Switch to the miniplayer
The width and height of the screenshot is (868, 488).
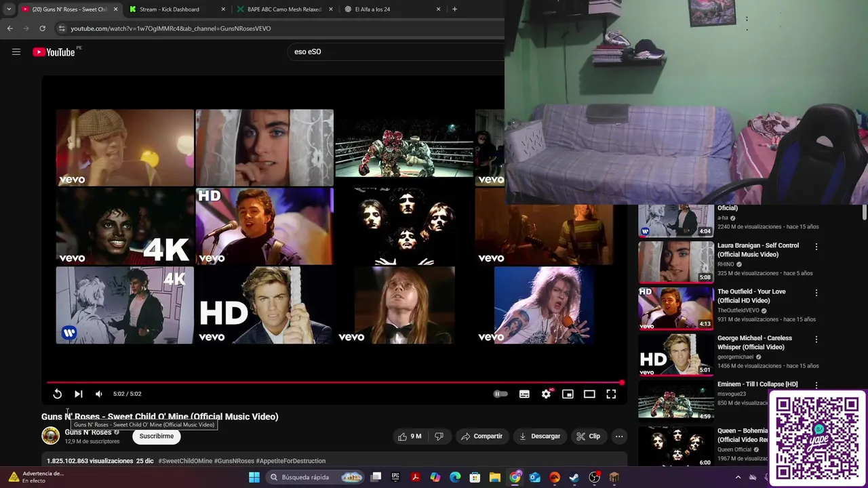(x=568, y=394)
